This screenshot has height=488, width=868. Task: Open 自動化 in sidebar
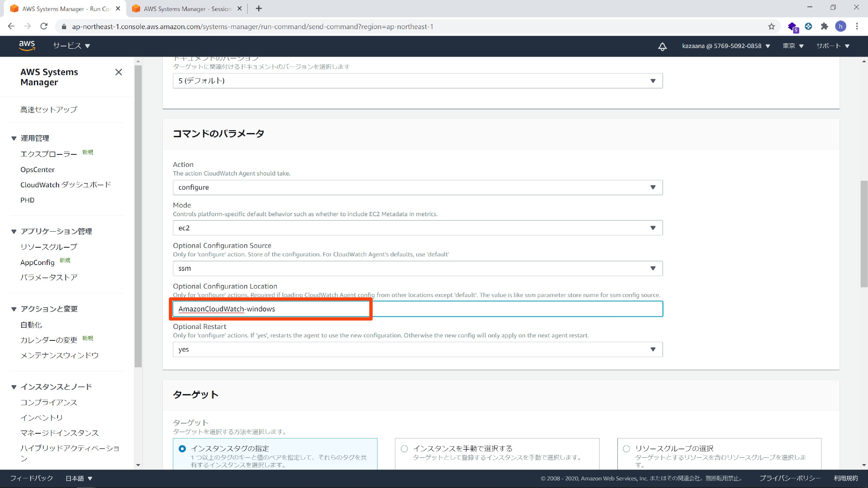tap(31, 325)
